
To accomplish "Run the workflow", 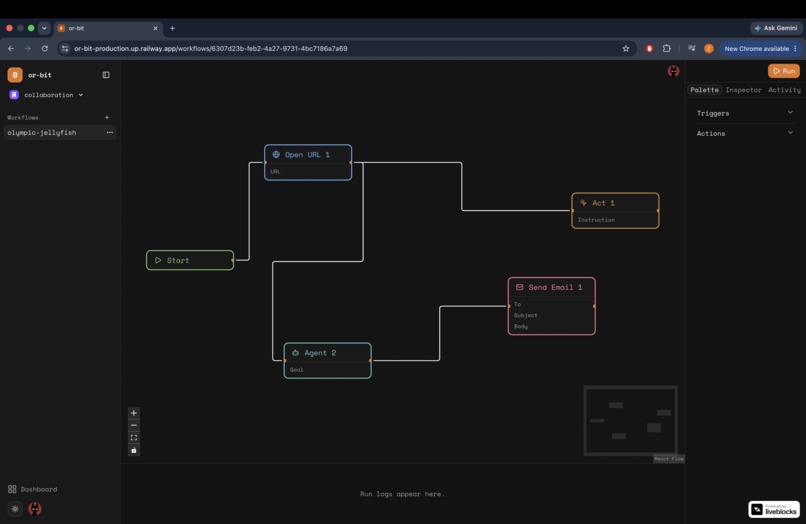I will [x=783, y=71].
